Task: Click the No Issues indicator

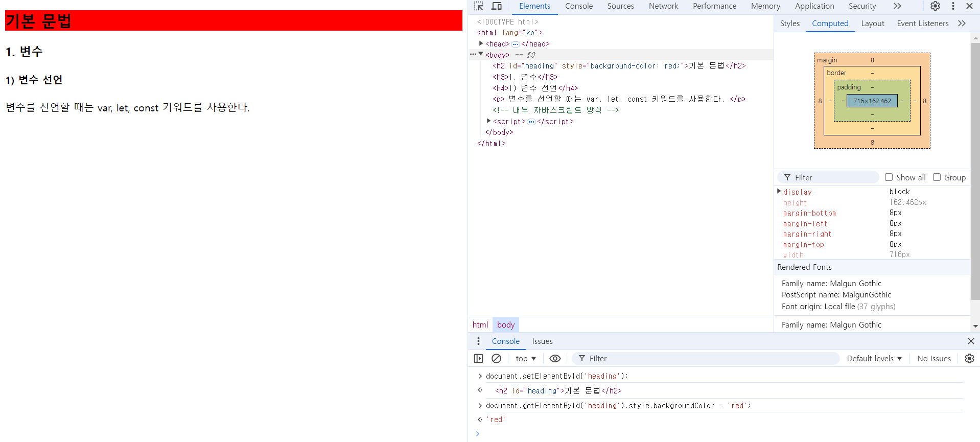Action: click(x=934, y=359)
